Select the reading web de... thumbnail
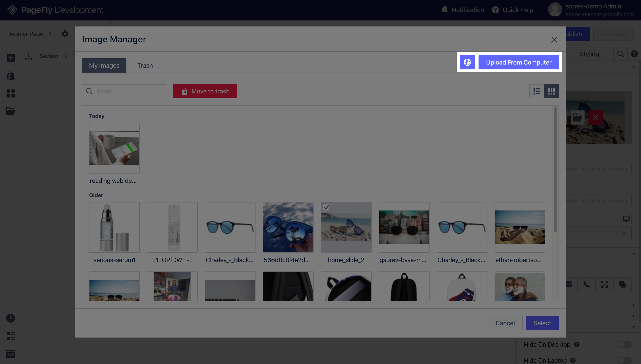The image size is (641, 364). point(114,148)
